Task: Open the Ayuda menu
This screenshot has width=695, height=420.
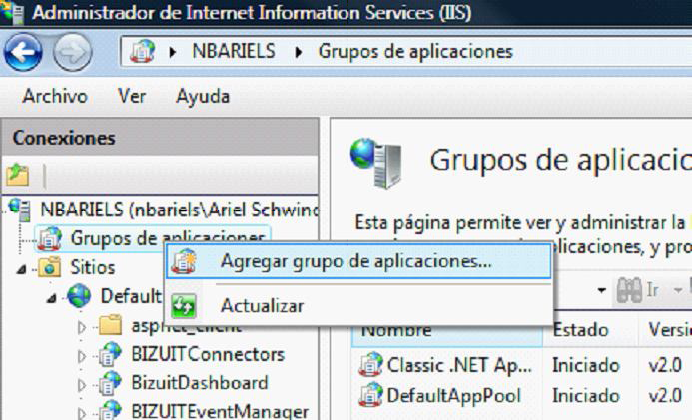Action: click(x=203, y=97)
